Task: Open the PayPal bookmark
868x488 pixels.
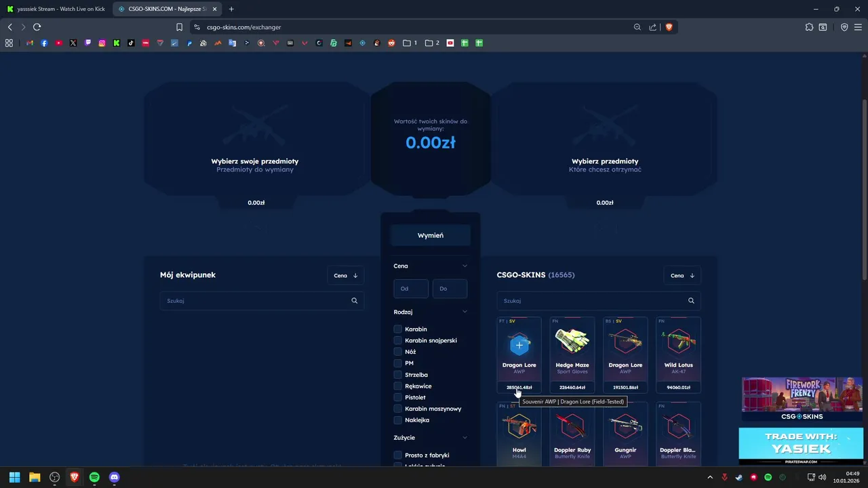Action: (189, 43)
